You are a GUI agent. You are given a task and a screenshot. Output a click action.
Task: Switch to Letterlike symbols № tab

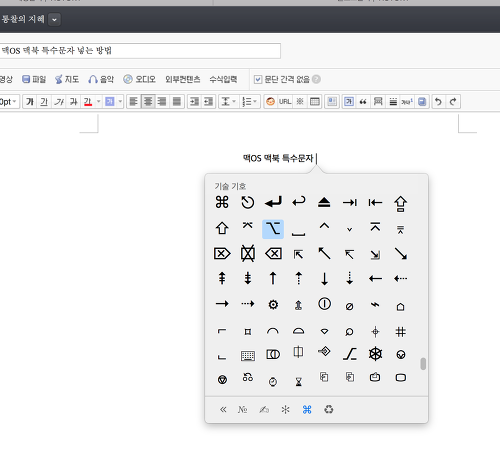click(242, 409)
